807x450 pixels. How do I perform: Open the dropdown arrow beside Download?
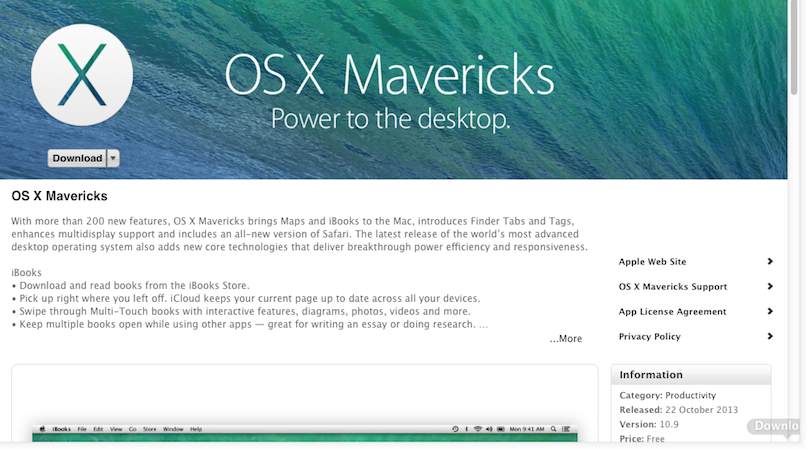click(113, 158)
